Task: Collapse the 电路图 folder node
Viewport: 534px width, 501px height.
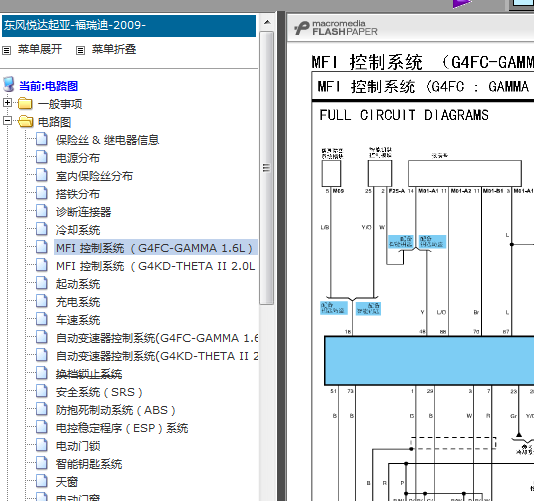Action: pos(7,121)
